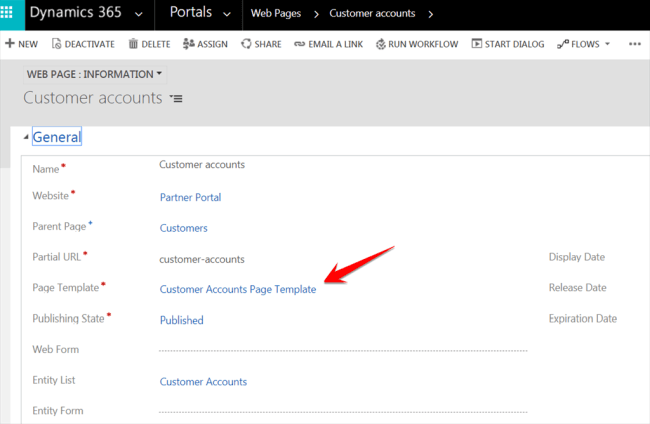Click the Page Template field label
The height and width of the screenshot is (424, 650).
[x=65, y=288]
